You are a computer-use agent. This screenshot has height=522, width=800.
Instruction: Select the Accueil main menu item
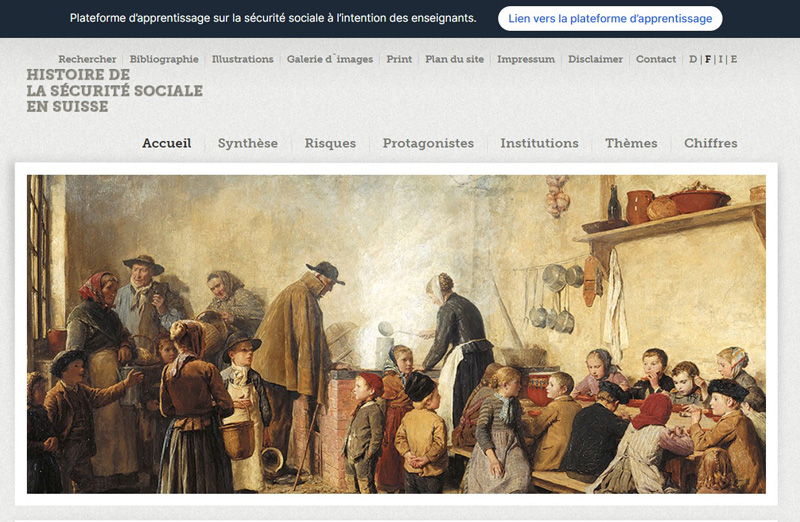(x=167, y=143)
